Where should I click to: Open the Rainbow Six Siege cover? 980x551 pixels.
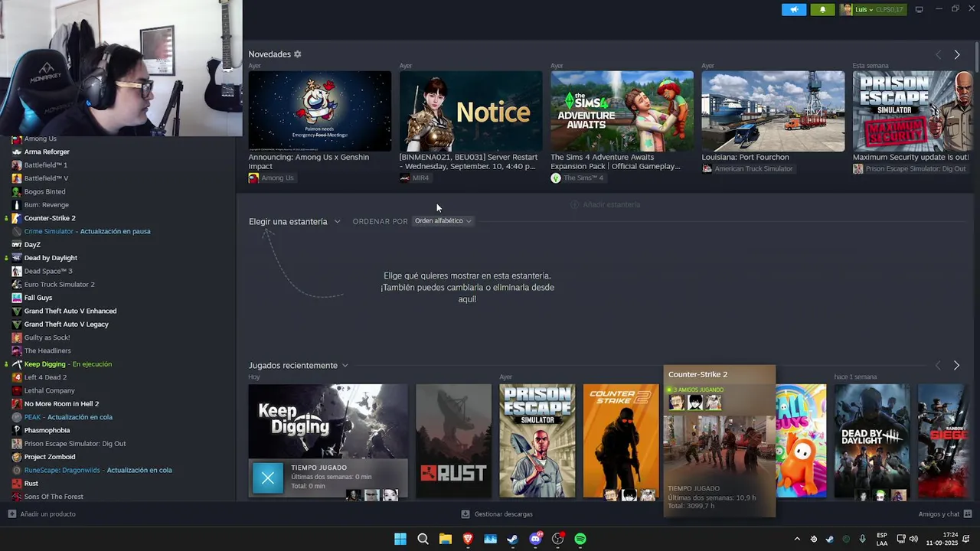tap(943, 441)
